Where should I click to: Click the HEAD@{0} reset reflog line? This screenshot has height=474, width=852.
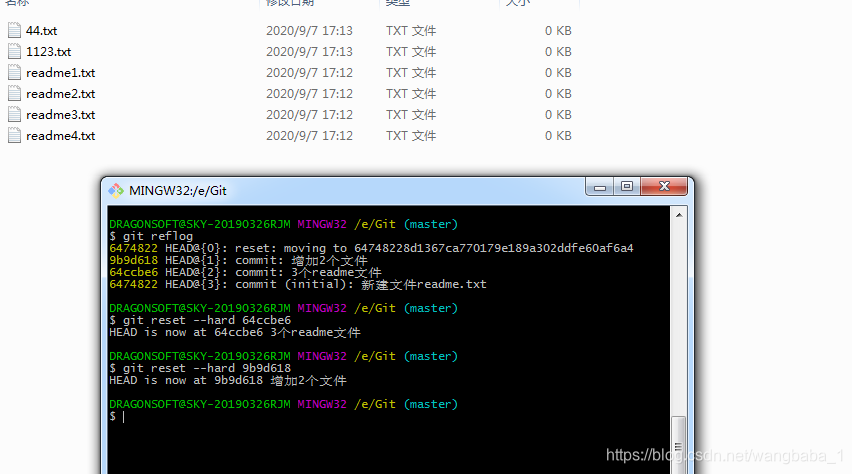coord(371,248)
